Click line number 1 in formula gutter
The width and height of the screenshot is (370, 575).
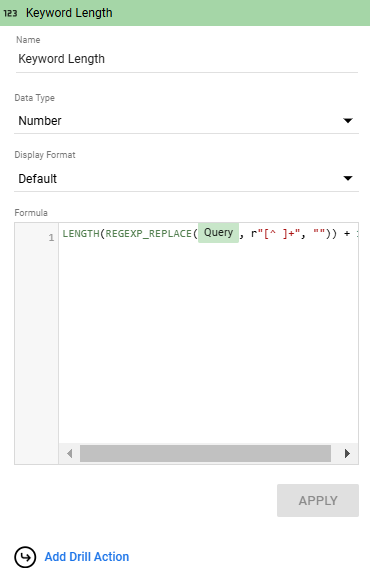pos(51,238)
